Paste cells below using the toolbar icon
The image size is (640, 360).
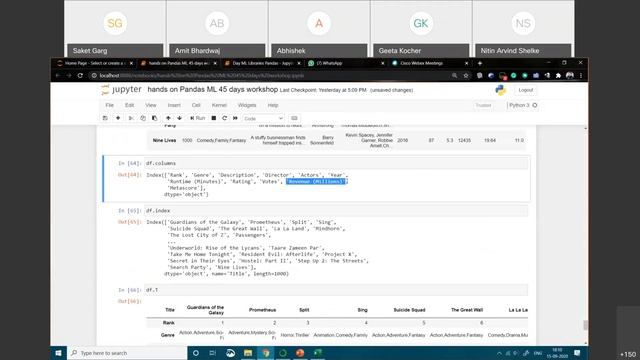(154, 118)
